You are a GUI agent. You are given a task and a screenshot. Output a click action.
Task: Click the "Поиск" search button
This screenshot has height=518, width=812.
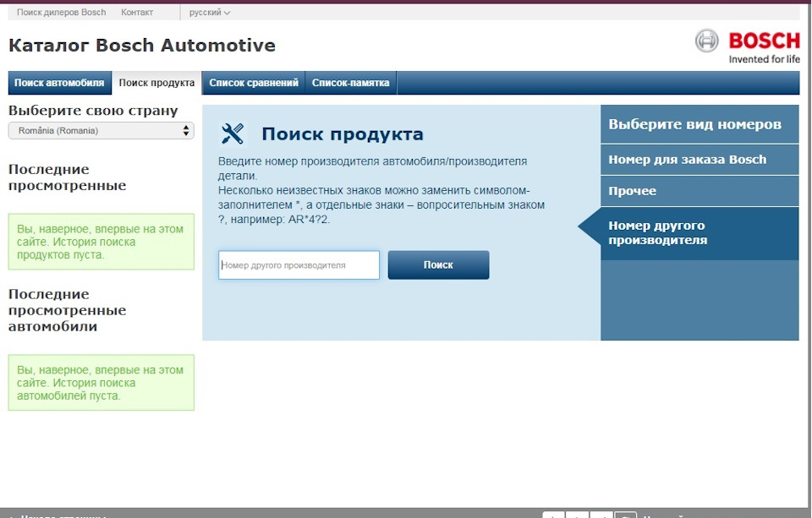click(438, 265)
